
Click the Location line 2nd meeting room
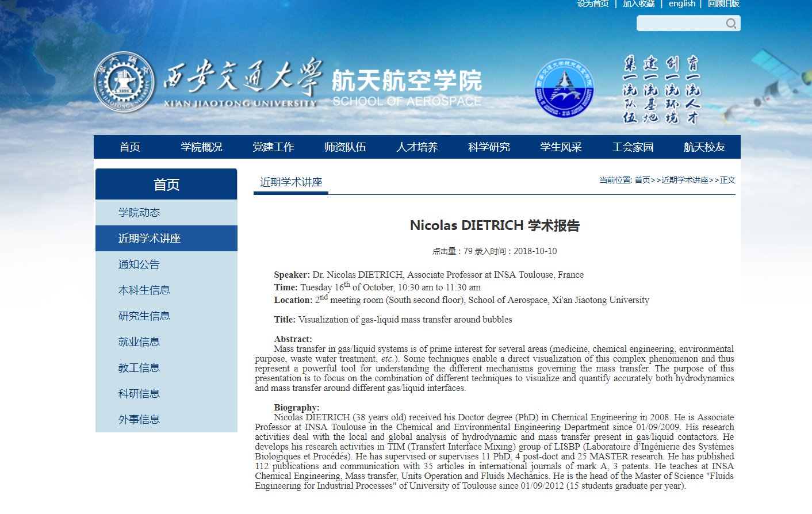461,300
